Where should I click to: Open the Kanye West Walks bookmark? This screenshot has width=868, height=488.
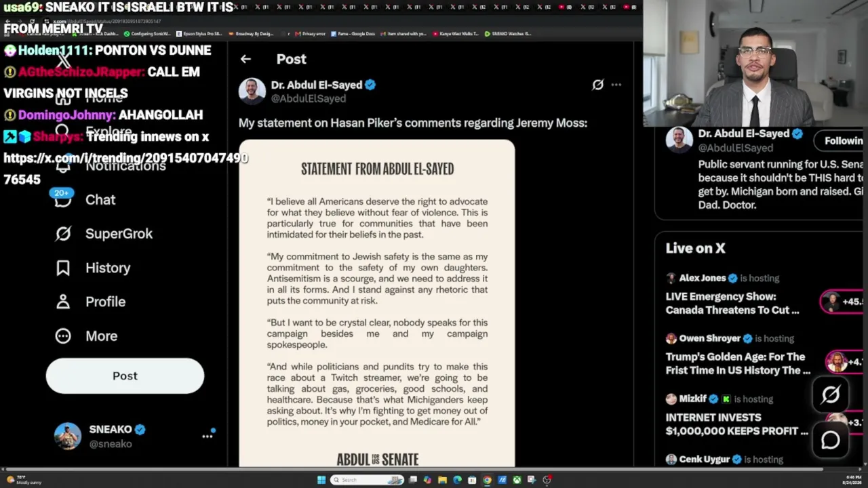456,34
